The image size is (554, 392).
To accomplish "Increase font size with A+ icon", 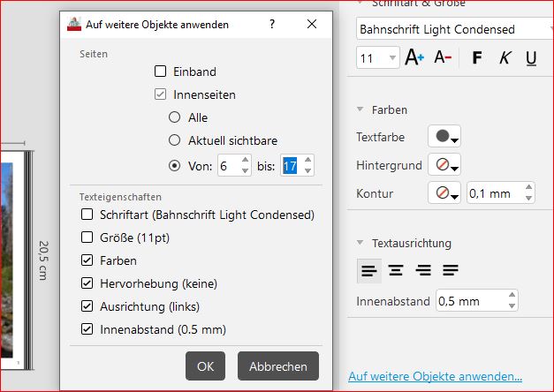I will [x=414, y=58].
